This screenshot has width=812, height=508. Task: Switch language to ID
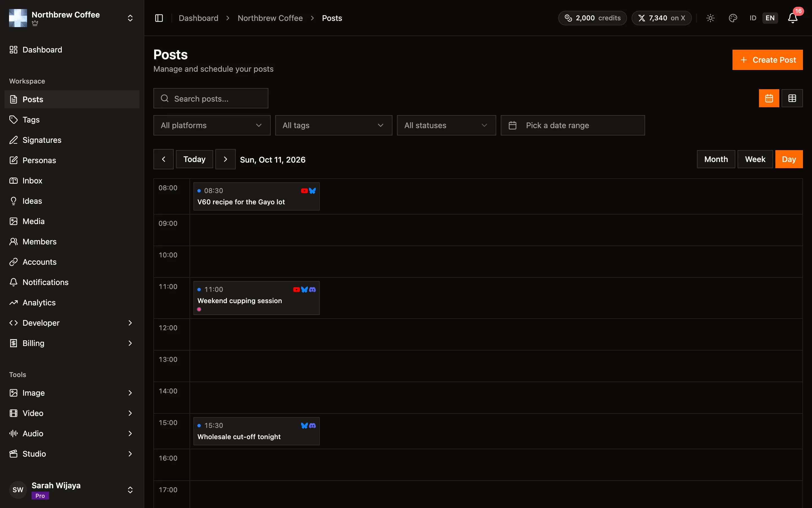coord(753,18)
